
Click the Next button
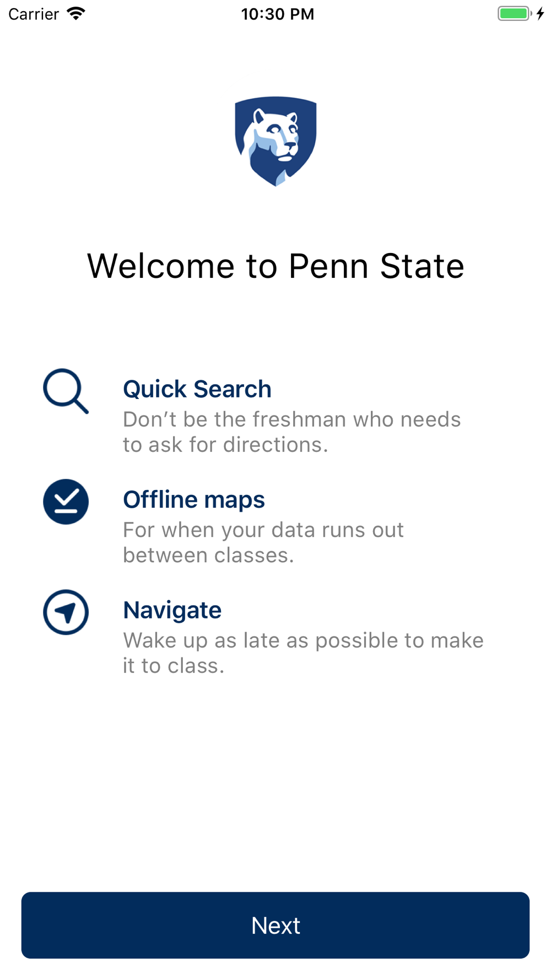275,925
